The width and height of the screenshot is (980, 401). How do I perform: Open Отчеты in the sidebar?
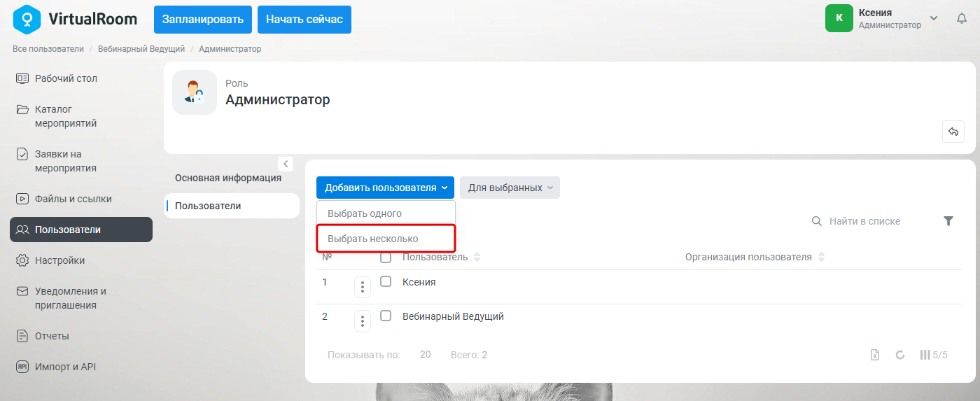pos(81,336)
